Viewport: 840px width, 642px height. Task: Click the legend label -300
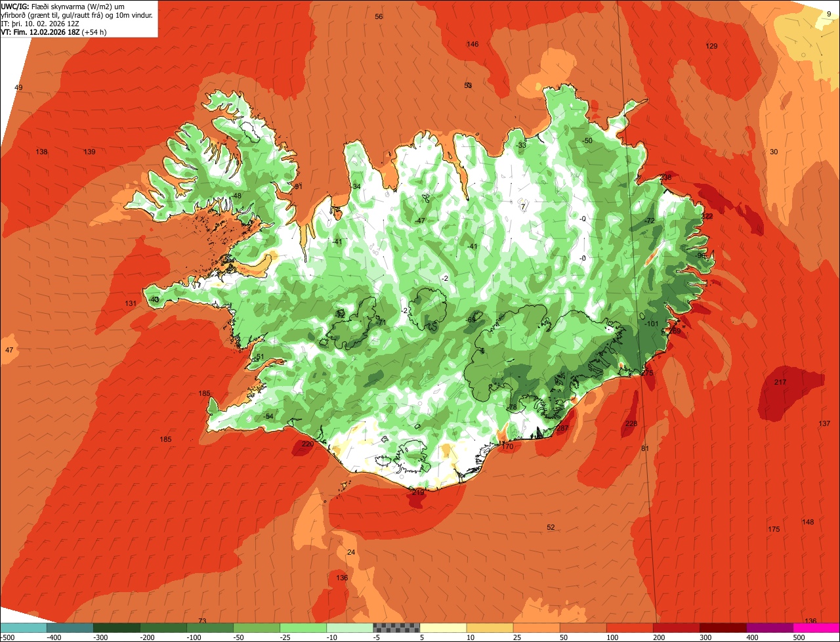coord(100,637)
